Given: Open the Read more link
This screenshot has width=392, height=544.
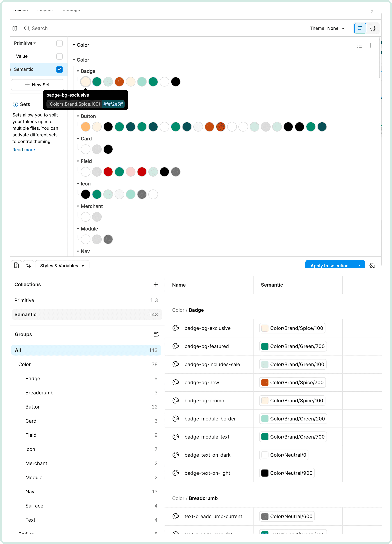Looking at the screenshot, I should click(x=23, y=150).
